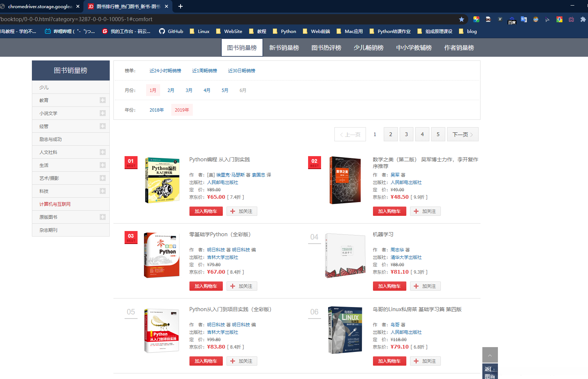The height and width of the screenshot is (379, 588).
Task: Expand the 小说文学 category
Action: point(103,113)
